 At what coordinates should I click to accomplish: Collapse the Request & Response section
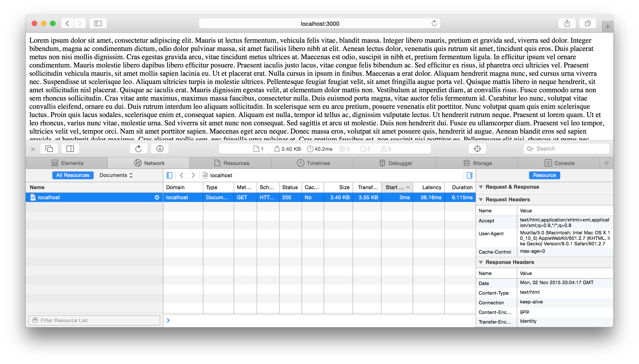point(480,187)
